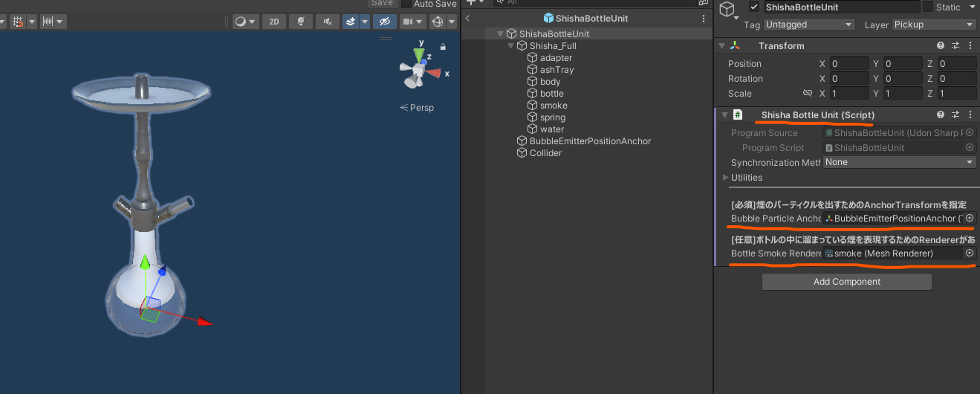The image size is (980, 394).
Task: Go back with the Hierarchy arrow
Action: (x=467, y=18)
